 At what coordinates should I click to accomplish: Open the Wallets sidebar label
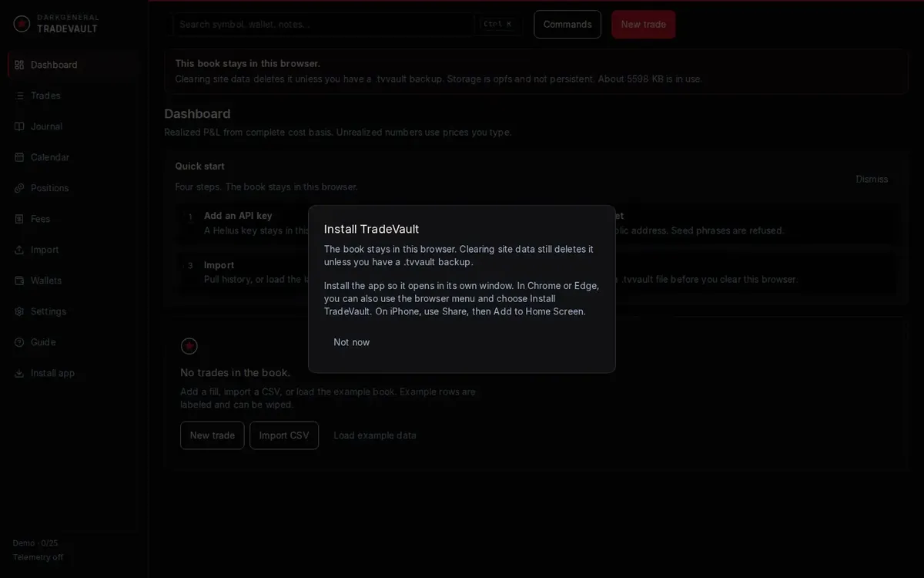click(46, 281)
